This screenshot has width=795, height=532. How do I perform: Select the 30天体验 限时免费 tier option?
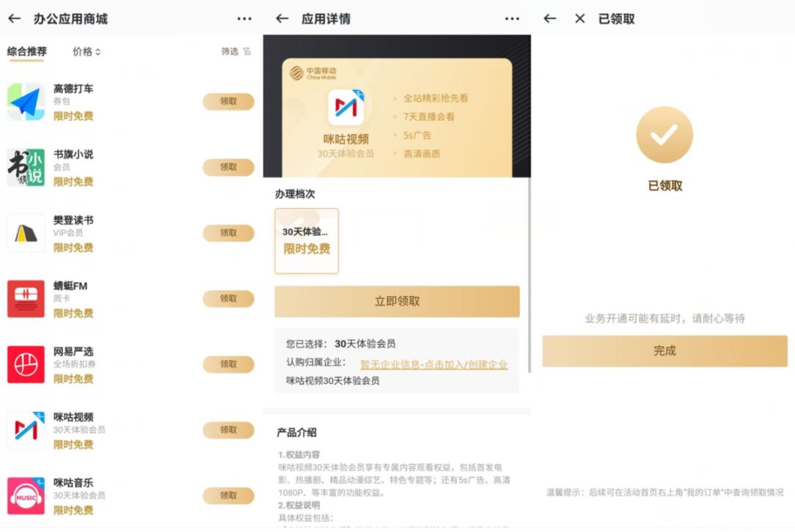coord(307,241)
